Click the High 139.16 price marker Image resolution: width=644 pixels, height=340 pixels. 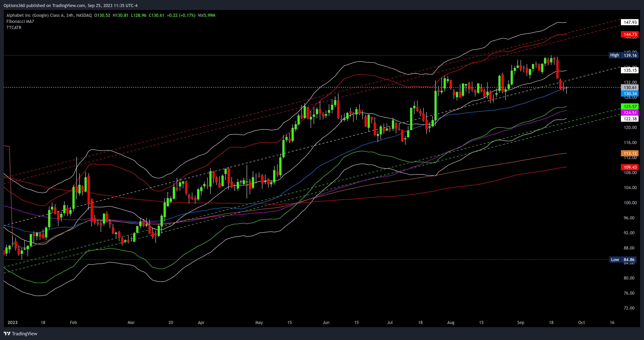[x=623, y=55]
